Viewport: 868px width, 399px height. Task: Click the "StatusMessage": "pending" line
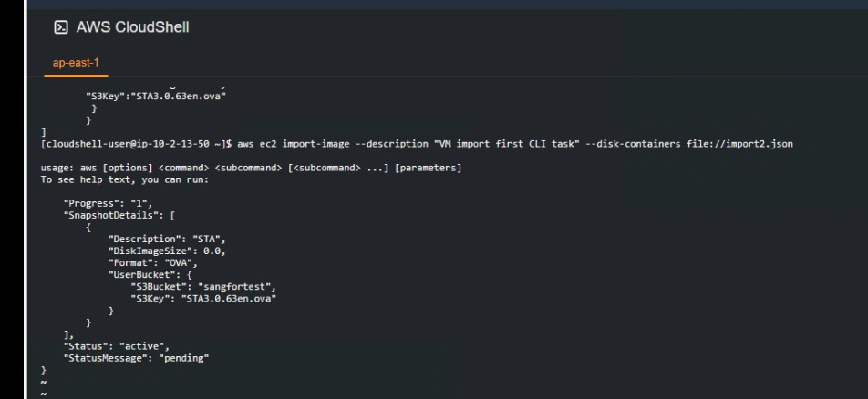tap(136, 358)
